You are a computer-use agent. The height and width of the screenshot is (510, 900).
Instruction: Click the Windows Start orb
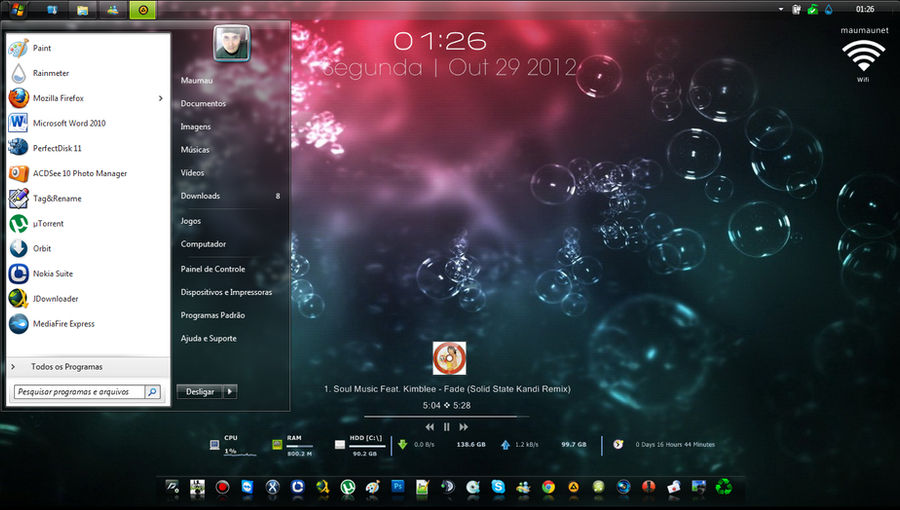point(17,9)
